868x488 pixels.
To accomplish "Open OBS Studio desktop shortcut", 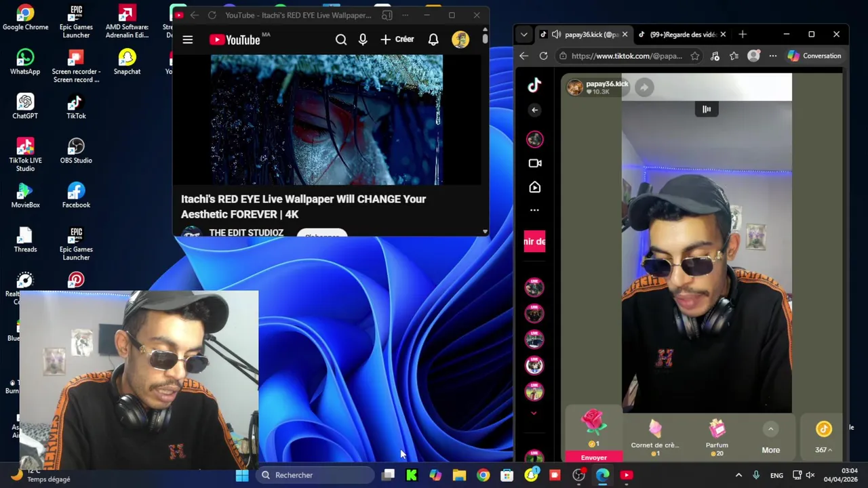I will [x=76, y=151].
